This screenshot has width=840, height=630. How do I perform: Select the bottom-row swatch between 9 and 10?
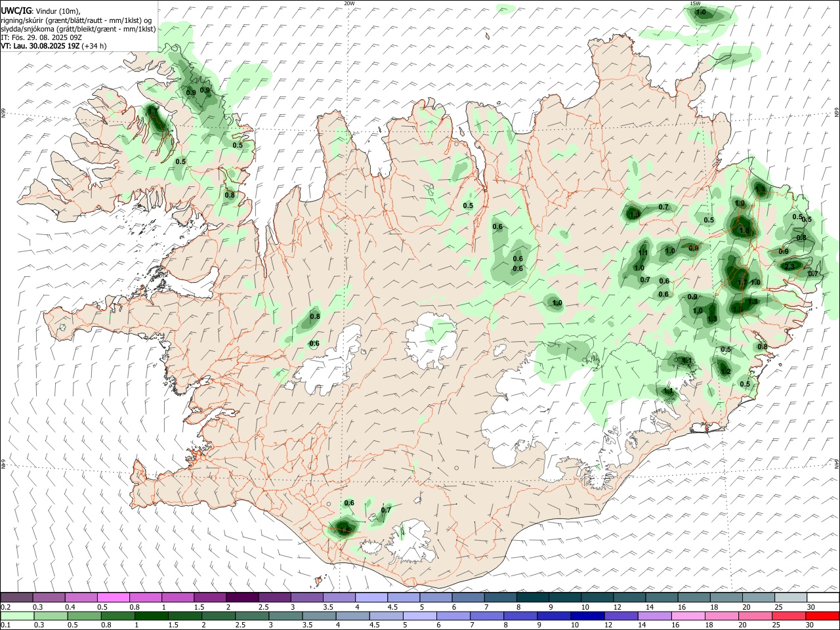coord(553,616)
